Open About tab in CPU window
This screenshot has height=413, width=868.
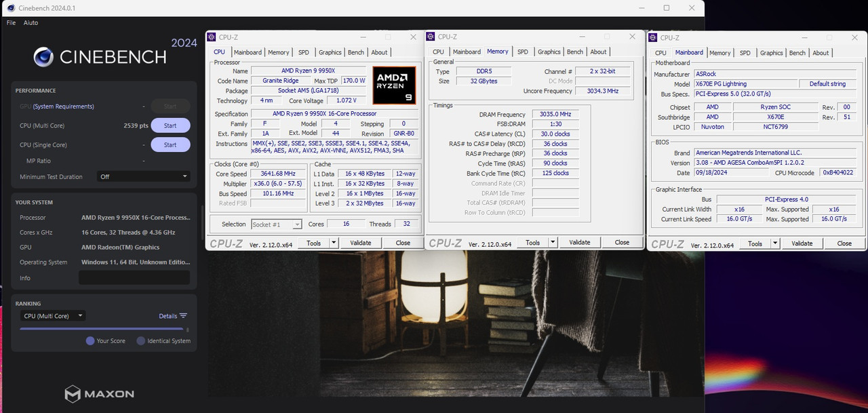click(x=379, y=52)
